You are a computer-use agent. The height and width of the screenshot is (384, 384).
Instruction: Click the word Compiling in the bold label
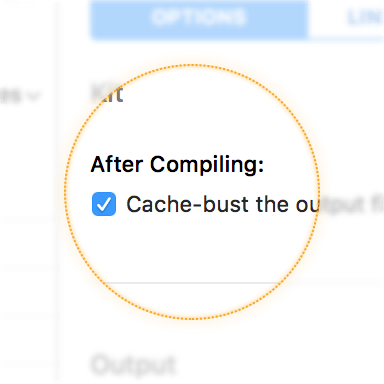click(x=207, y=164)
